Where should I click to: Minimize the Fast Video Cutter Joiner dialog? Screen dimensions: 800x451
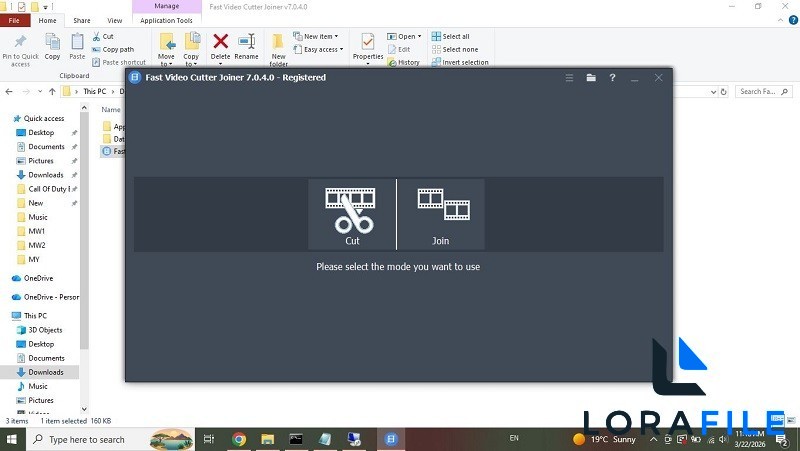[634, 78]
